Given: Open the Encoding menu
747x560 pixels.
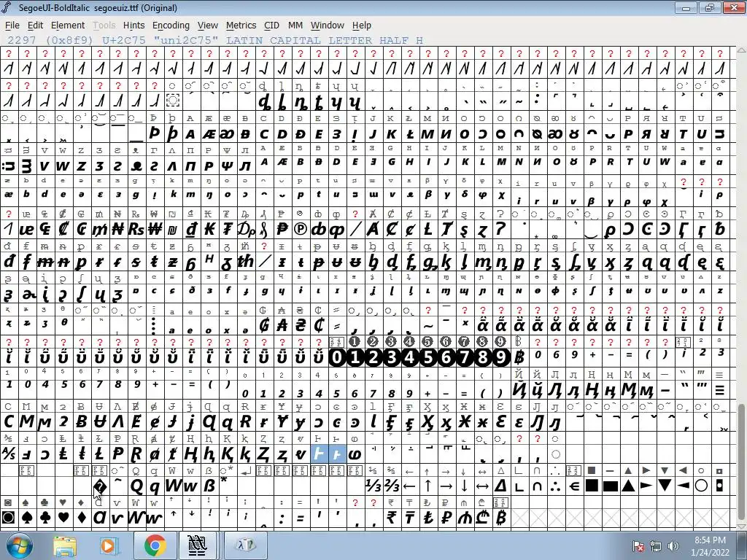Looking at the screenshot, I should pyautogui.click(x=171, y=26).
